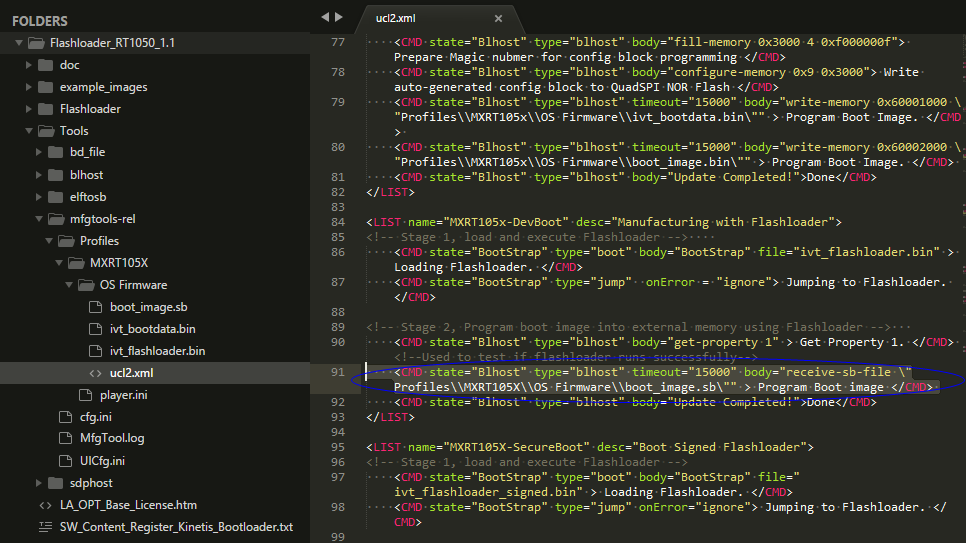The height and width of the screenshot is (543, 966).
Task: Click the Flashloader subfolder icon
Action: 46,108
